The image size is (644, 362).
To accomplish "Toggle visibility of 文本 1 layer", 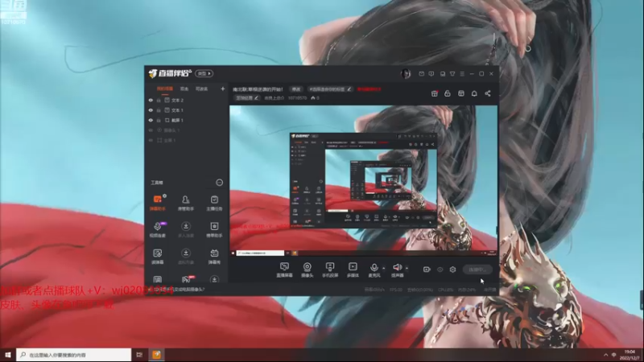I will point(151,110).
